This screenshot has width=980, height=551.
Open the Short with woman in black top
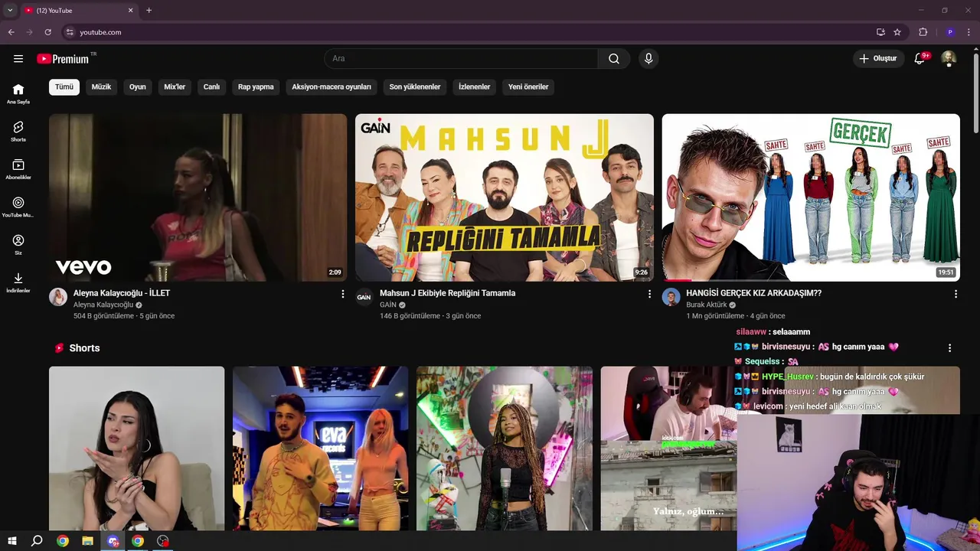pyautogui.click(x=137, y=448)
